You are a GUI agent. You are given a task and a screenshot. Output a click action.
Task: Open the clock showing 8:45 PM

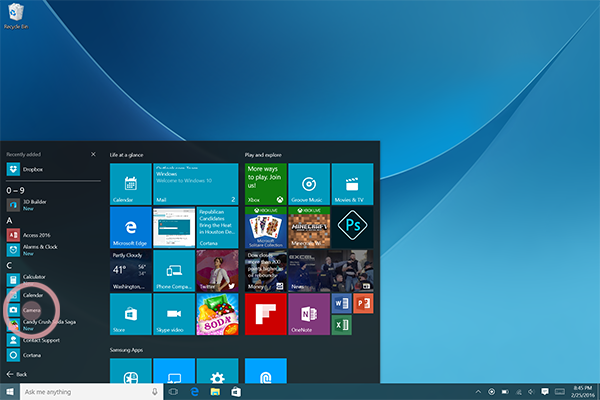[x=583, y=392]
